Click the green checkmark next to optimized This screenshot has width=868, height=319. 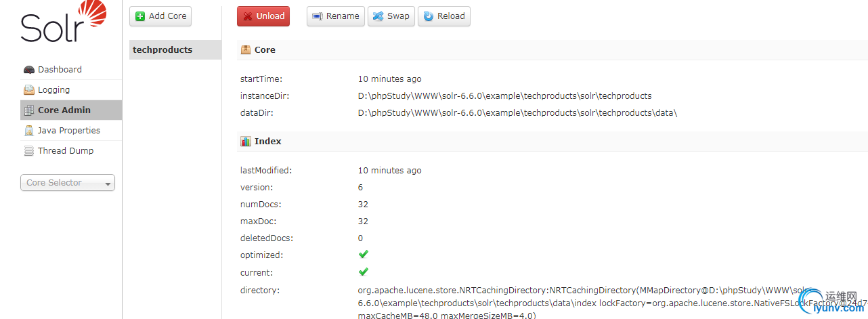click(363, 255)
